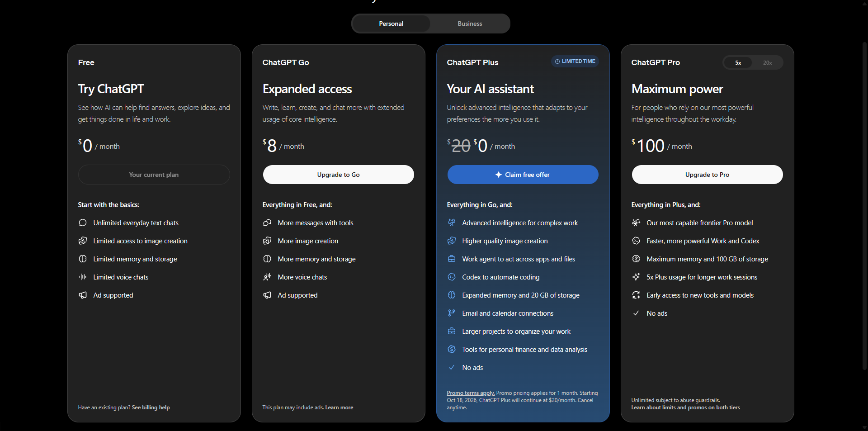
Task: Switch to the Business plans tab
Action: point(470,24)
